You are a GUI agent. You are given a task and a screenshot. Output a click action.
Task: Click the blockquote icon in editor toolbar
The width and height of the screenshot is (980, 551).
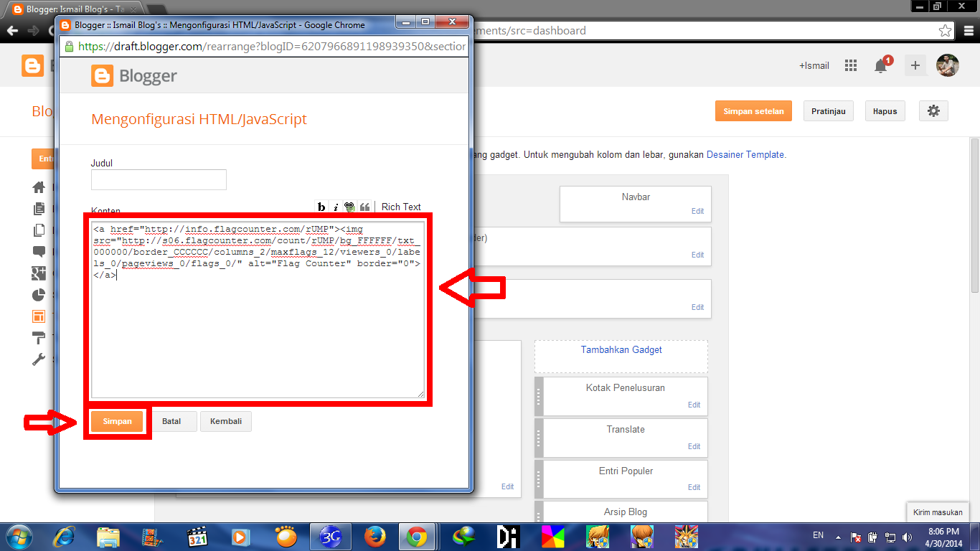pos(364,207)
